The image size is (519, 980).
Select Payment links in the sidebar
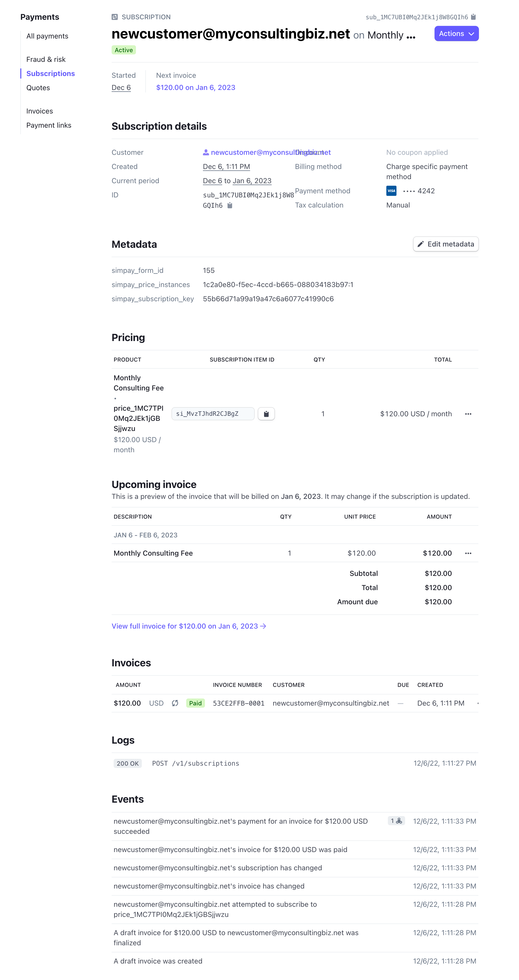[x=49, y=125]
